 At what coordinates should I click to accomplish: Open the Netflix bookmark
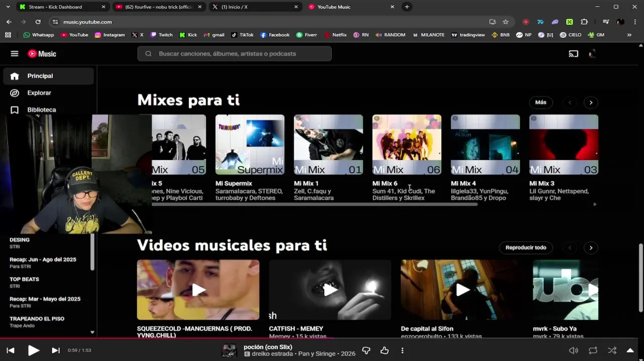click(x=335, y=35)
